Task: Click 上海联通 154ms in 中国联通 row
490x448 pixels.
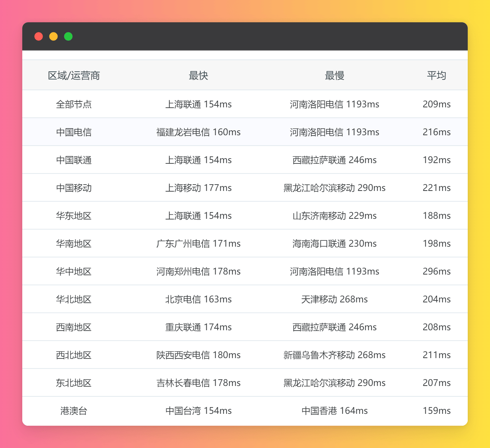Action: tap(198, 160)
